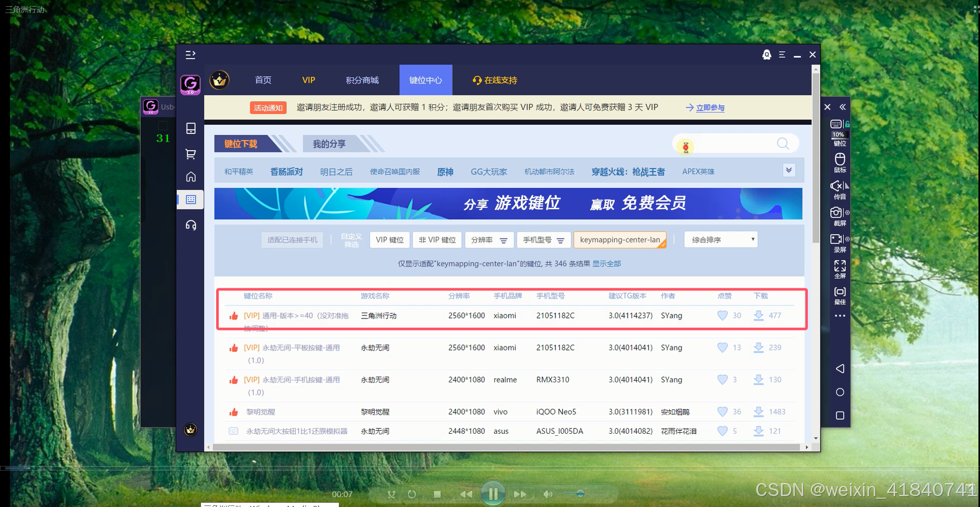Click the 在线支持 link
Image resolution: width=980 pixels, height=507 pixels.
click(495, 80)
